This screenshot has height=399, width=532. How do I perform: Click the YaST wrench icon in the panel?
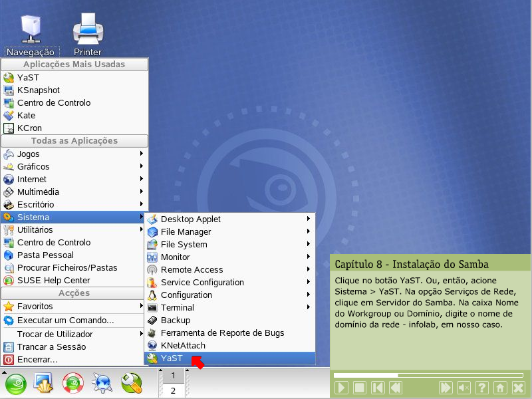point(131,383)
